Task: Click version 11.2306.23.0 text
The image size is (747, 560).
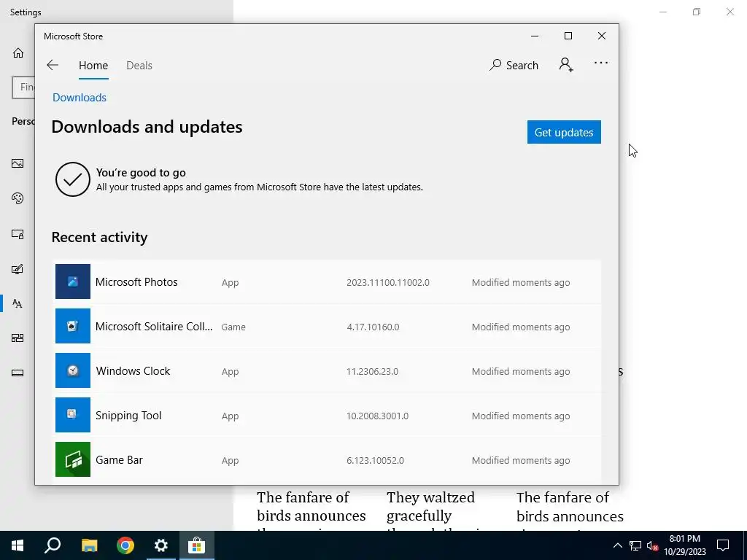Action: [372, 371]
